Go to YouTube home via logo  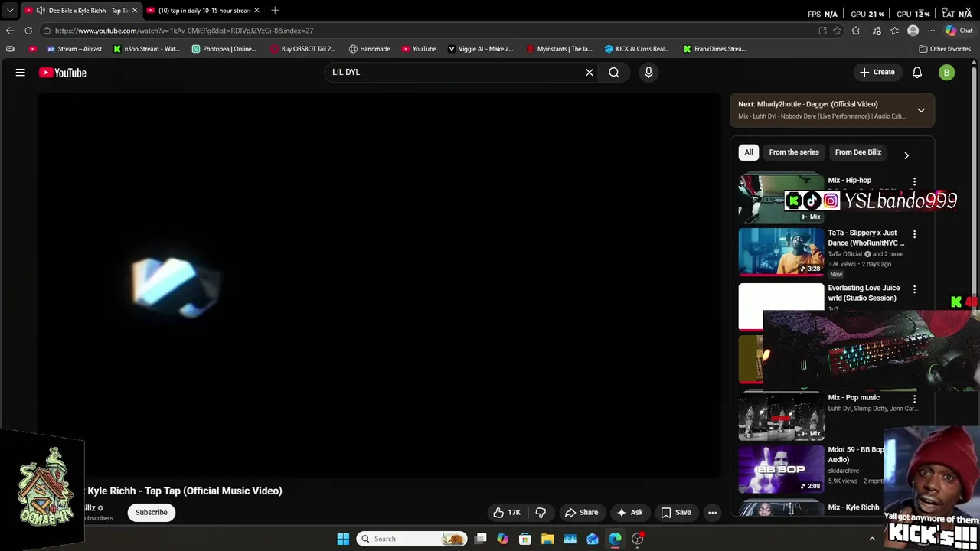[x=63, y=73]
